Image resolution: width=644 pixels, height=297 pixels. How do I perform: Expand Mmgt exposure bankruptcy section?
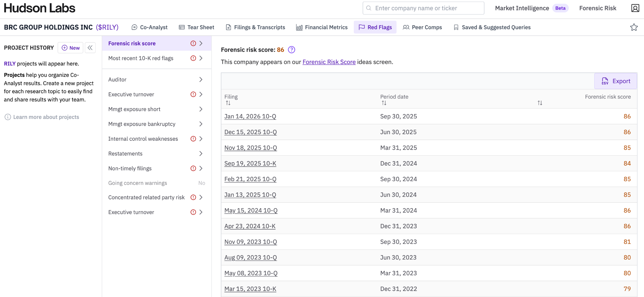click(x=201, y=124)
